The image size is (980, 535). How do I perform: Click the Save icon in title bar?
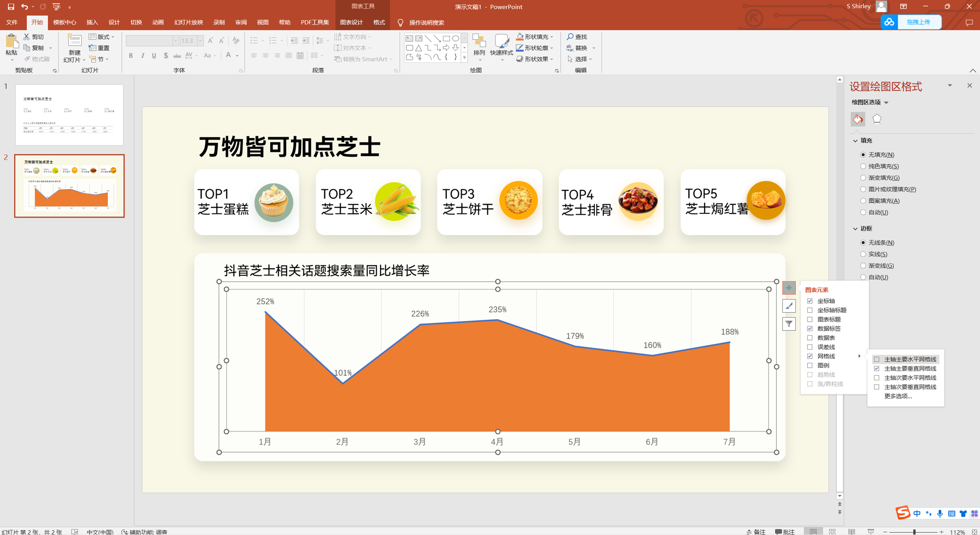(x=11, y=7)
